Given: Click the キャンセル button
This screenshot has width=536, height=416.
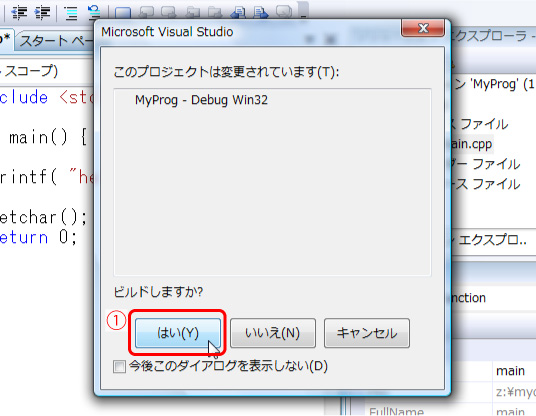Looking at the screenshot, I should (367, 333).
